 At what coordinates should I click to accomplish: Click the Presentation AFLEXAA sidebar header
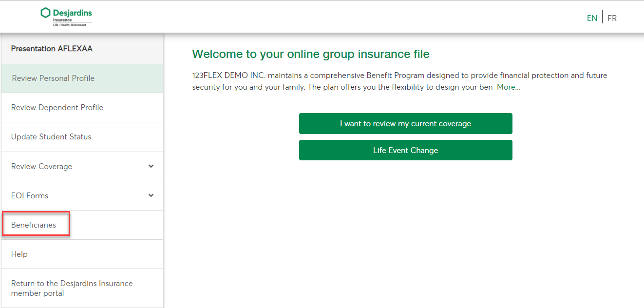pos(82,49)
